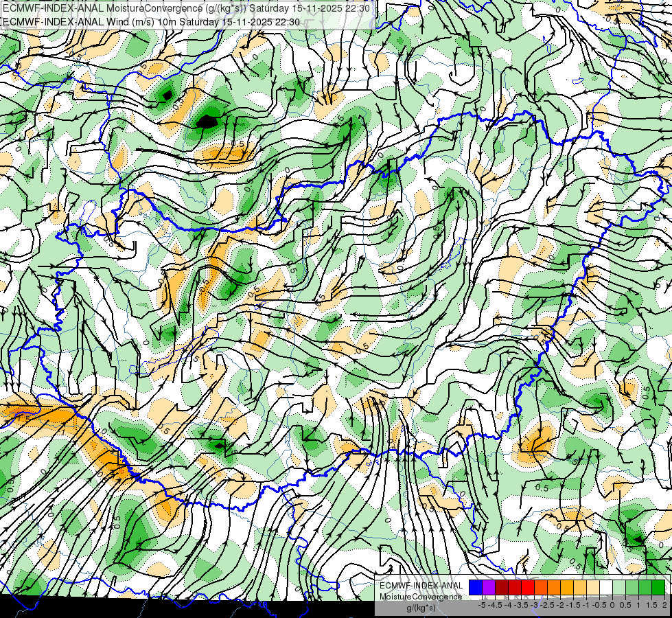Viewport: 672px width, 618px height.
Task: Click the legend tick label -4.5
Action: (x=496, y=605)
